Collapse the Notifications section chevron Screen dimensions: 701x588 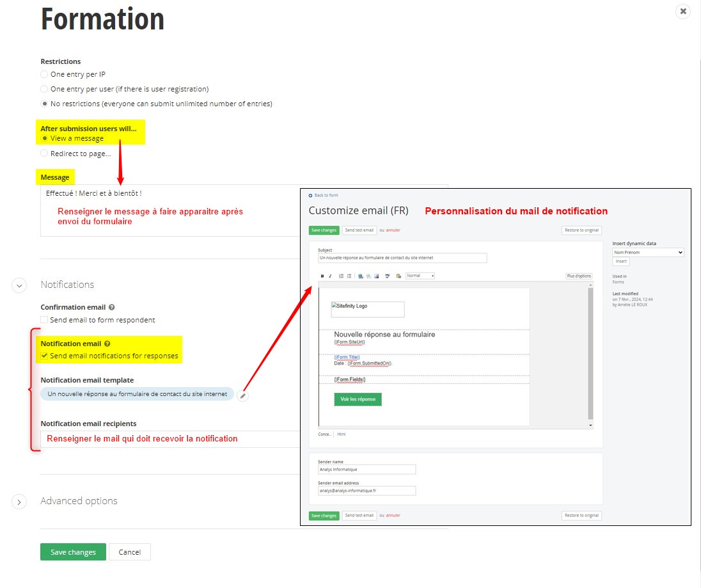(19, 285)
